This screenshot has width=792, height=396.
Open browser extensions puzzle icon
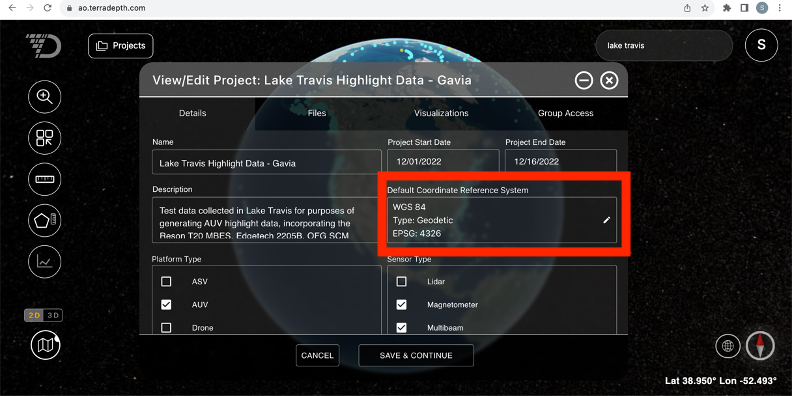click(727, 8)
